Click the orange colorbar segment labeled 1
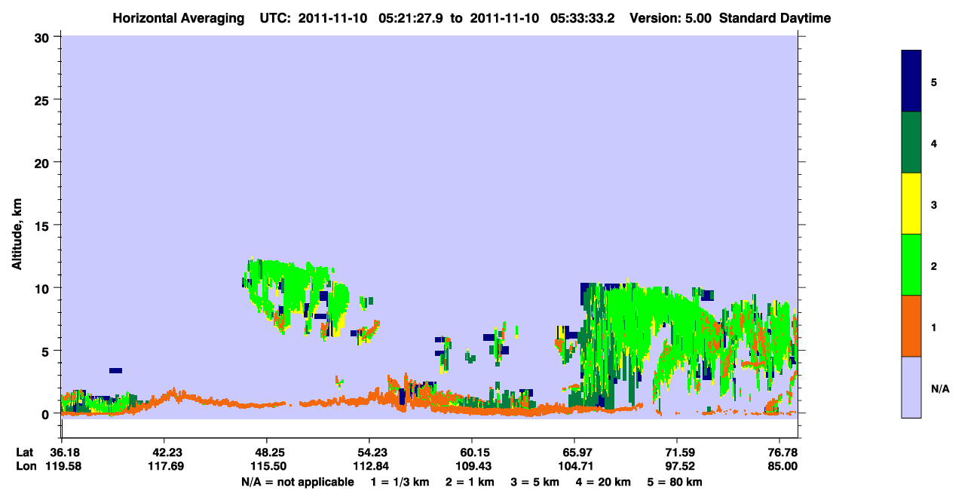980x503 pixels. tap(911, 326)
